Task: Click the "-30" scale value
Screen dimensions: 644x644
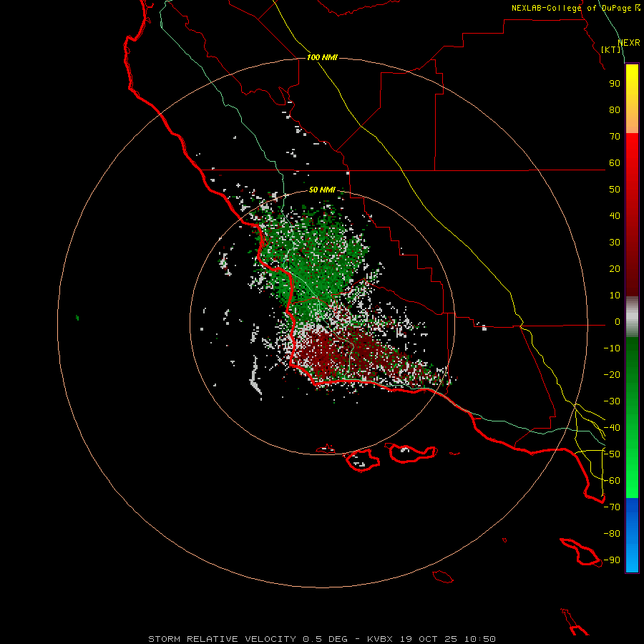Action: (x=612, y=401)
